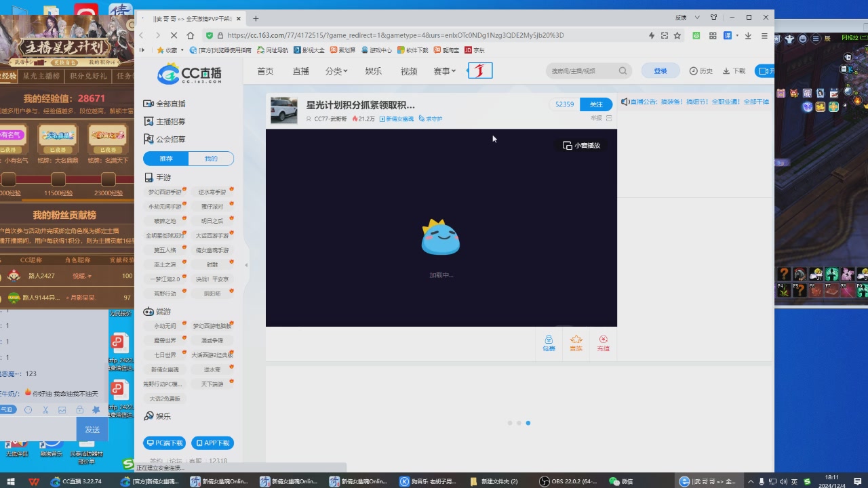The image size is (868, 488).
Task: Open 梦幻西游手游 game tag
Action: tap(165, 192)
